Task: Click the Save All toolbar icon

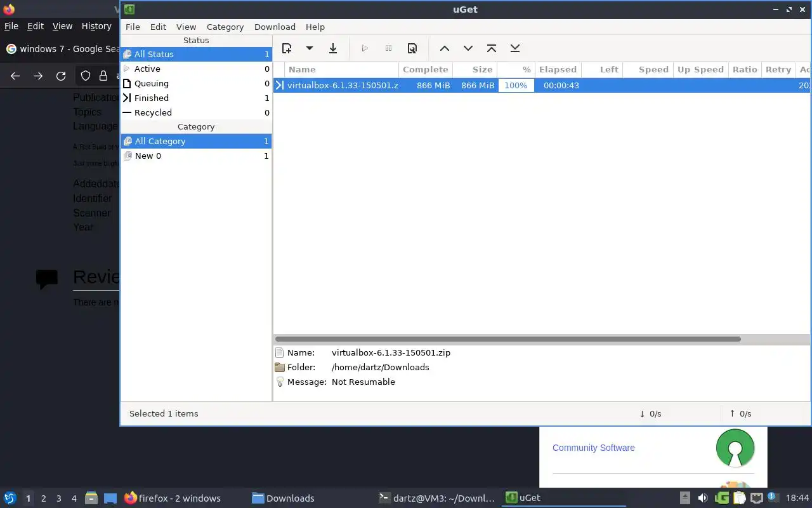Action: [x=333, y=48]
